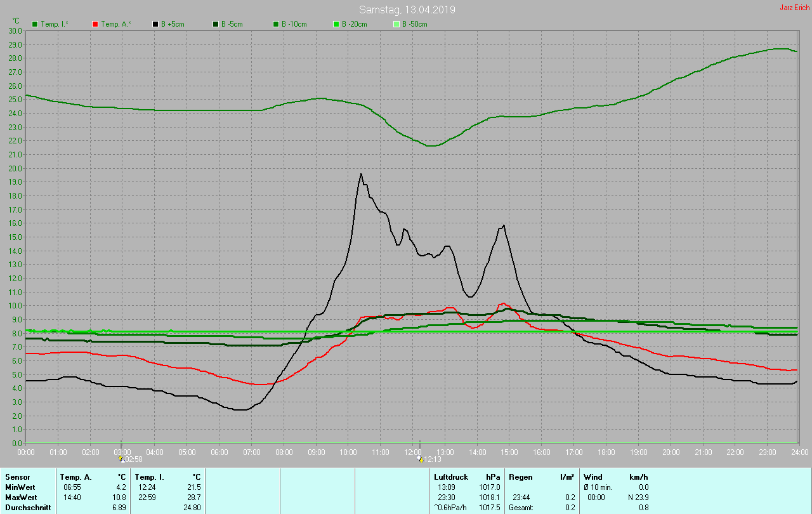Click the 'B -10cm' legend label
This screenshot has height=514, width=812.
pyautogui.click(x=294, y=24)
